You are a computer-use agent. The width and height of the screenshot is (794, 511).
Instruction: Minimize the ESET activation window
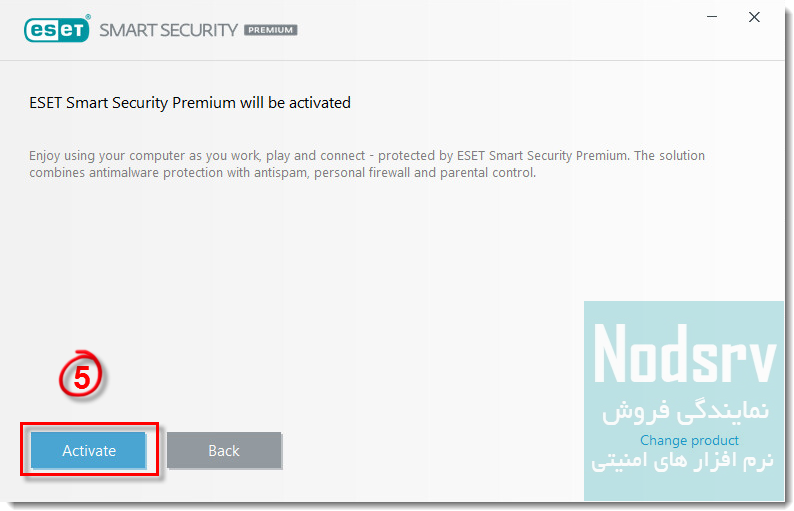click(x=712, y=18)
